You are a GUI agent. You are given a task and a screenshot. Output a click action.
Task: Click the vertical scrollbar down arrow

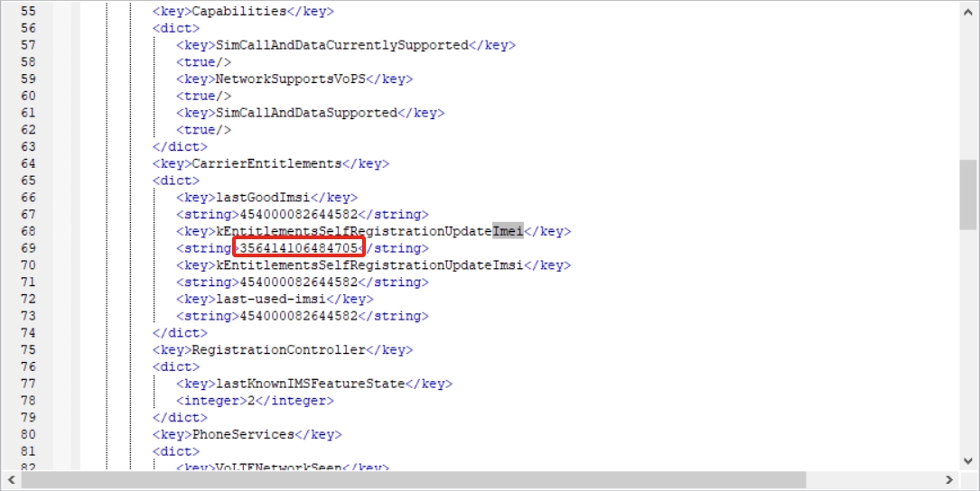click(x=968, y=461)
